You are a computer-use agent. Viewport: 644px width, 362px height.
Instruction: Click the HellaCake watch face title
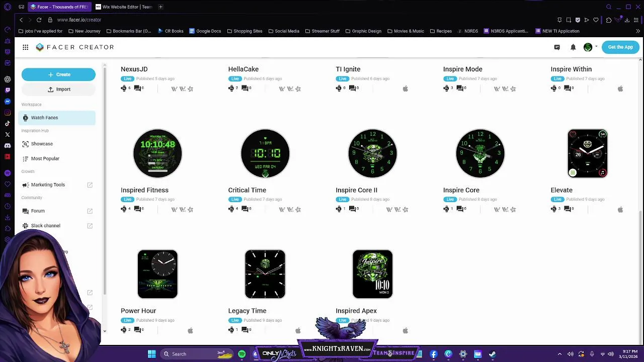click(243, 69)
